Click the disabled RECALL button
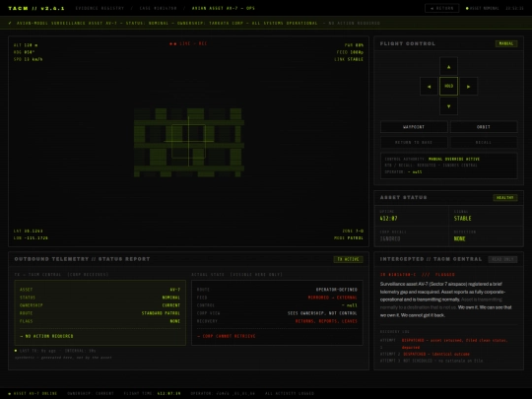This screenshot has height=399, width=532. pyautogui.click(x=484, y=143)
